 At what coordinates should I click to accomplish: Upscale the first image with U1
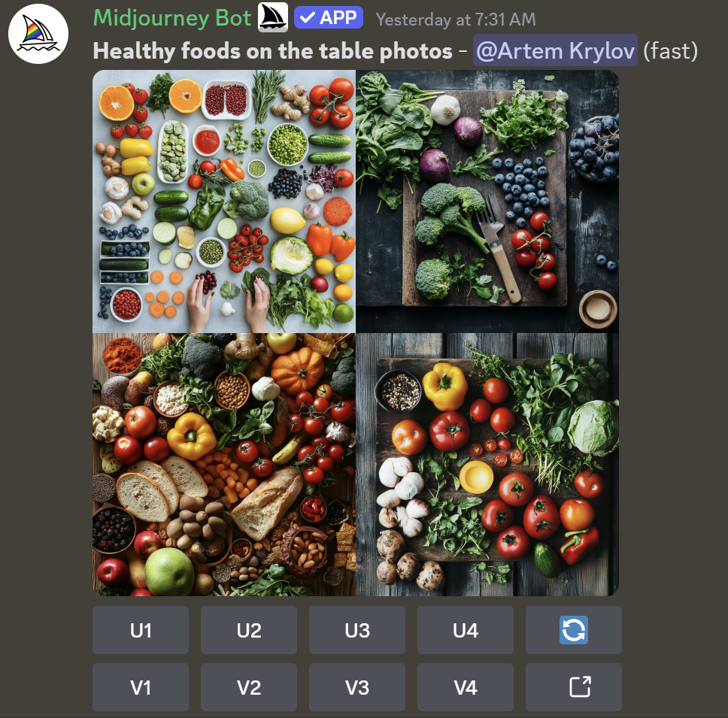pos(141,630)
